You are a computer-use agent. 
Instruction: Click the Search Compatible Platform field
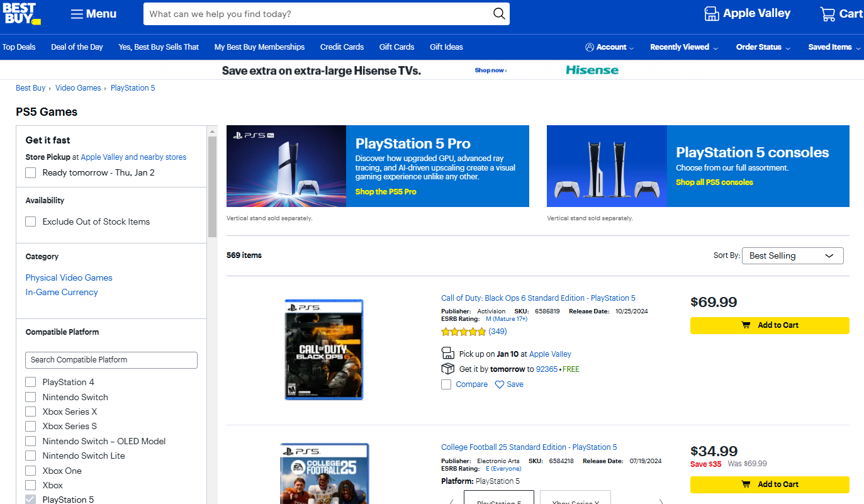point(111,360)
